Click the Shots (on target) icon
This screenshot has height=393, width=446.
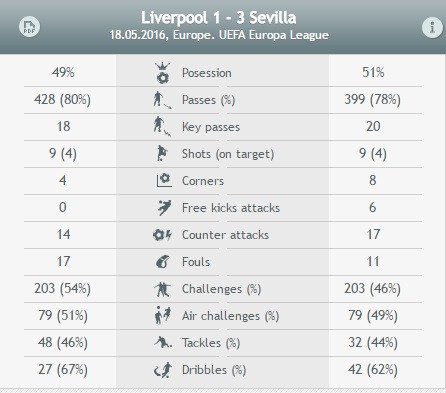162,153
